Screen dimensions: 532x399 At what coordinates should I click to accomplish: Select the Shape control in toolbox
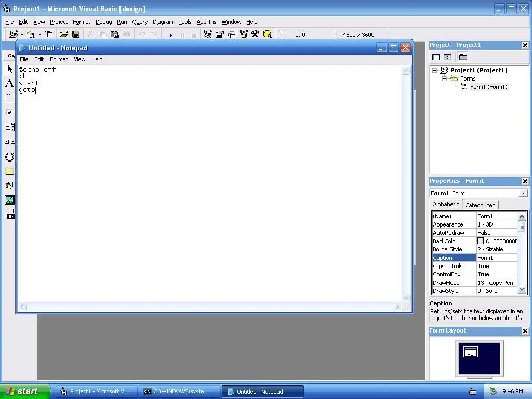(x=9, y=185)
